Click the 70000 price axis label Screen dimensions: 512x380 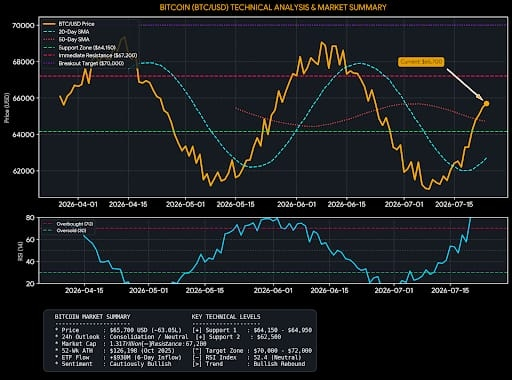click(23, 25)
